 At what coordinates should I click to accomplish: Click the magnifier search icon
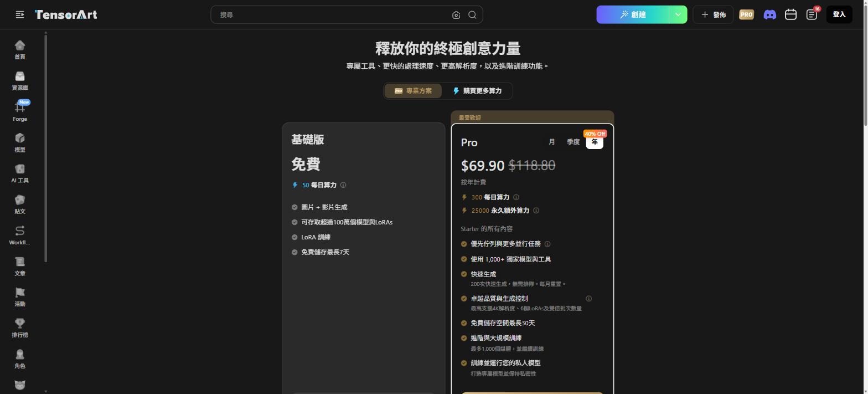coord(472,15)
